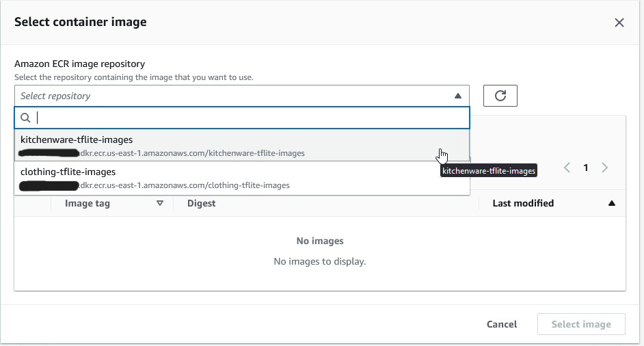Click the No images to display message
Image resolution: width=644 pixels, height=346 pixels.
pyautogui.click(x=319, y=261)
